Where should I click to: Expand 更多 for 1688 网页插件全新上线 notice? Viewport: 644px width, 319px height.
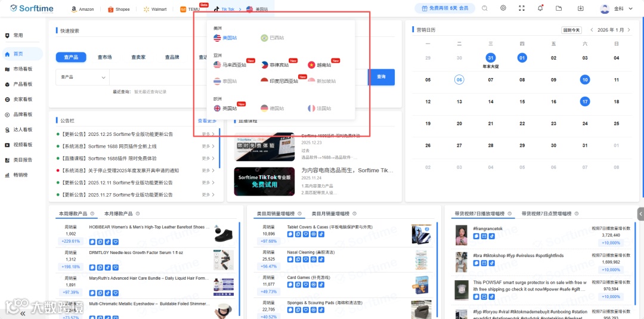pos(208,146)
